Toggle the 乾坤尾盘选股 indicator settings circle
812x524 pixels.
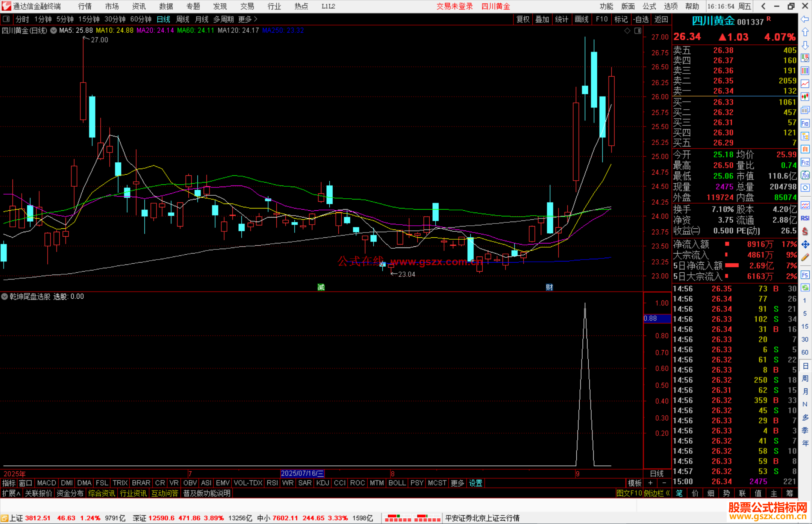pos(5,296)
